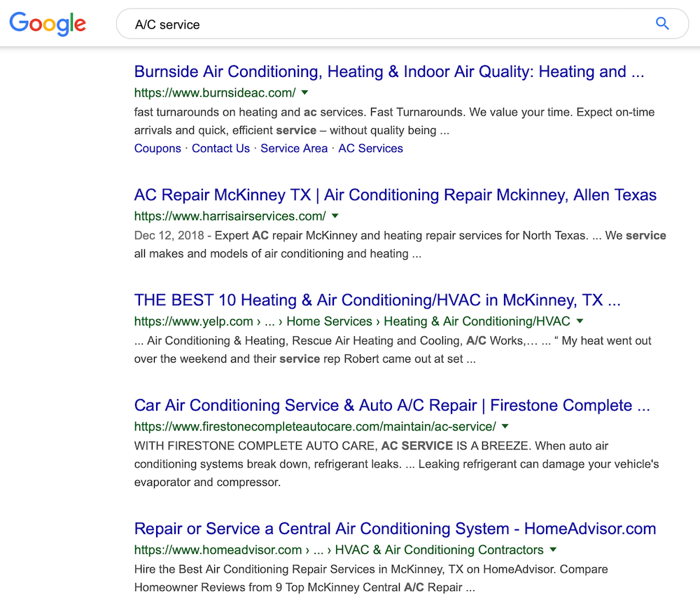Screen dimensions: 700x614
Task: Open the Burnside Air Conditioning result title
Action: pyautogui.click(x=389, y=71)
